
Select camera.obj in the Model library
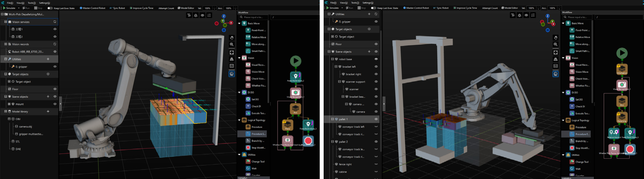(x=25, y=127)
